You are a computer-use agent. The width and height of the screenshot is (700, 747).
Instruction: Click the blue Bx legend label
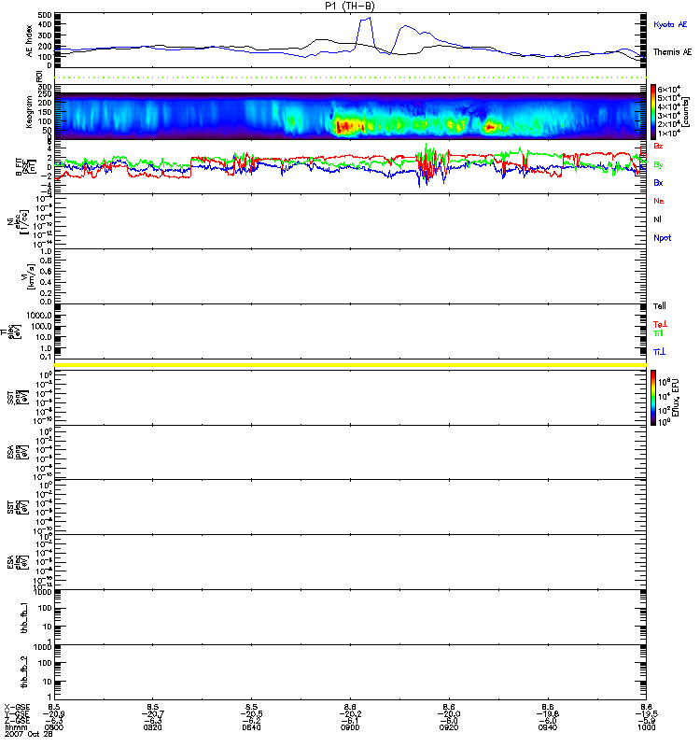tap(658, 183)
